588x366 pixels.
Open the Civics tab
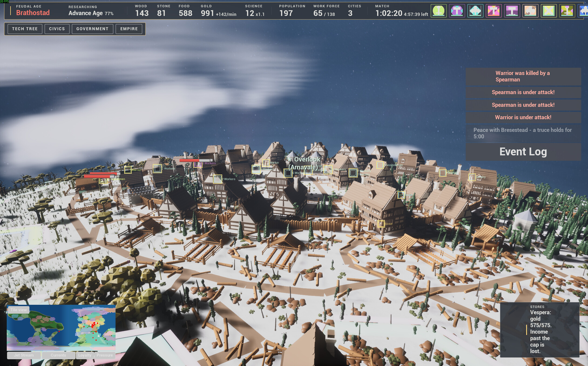point(57,29)
